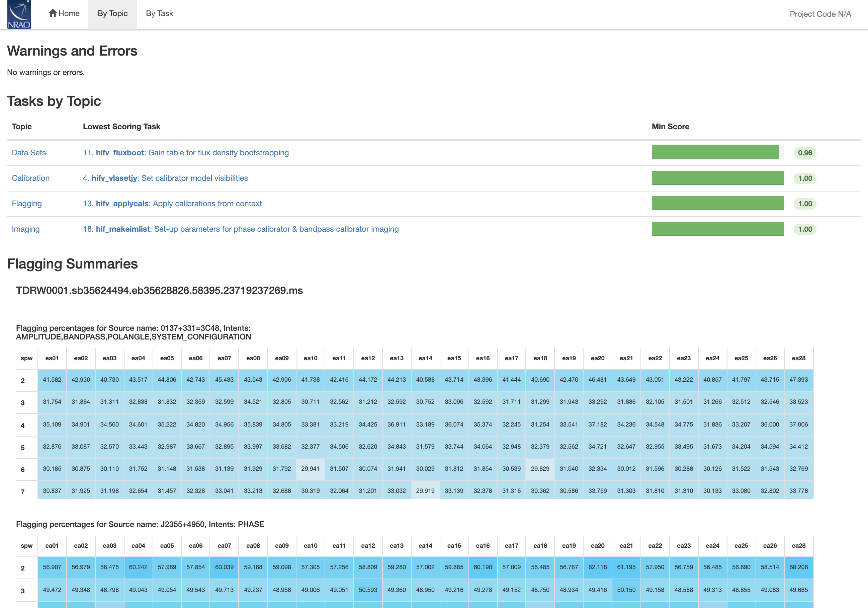Go to the Home tab

click(x=64, y=14)
